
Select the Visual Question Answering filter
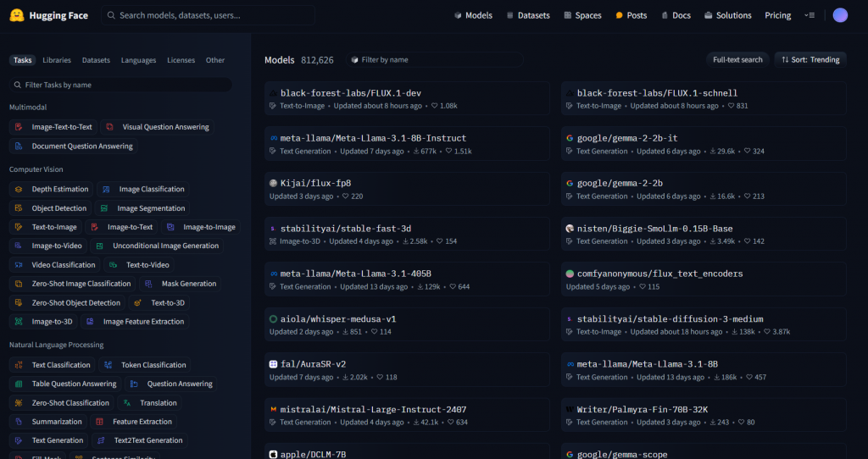(157, 127)
